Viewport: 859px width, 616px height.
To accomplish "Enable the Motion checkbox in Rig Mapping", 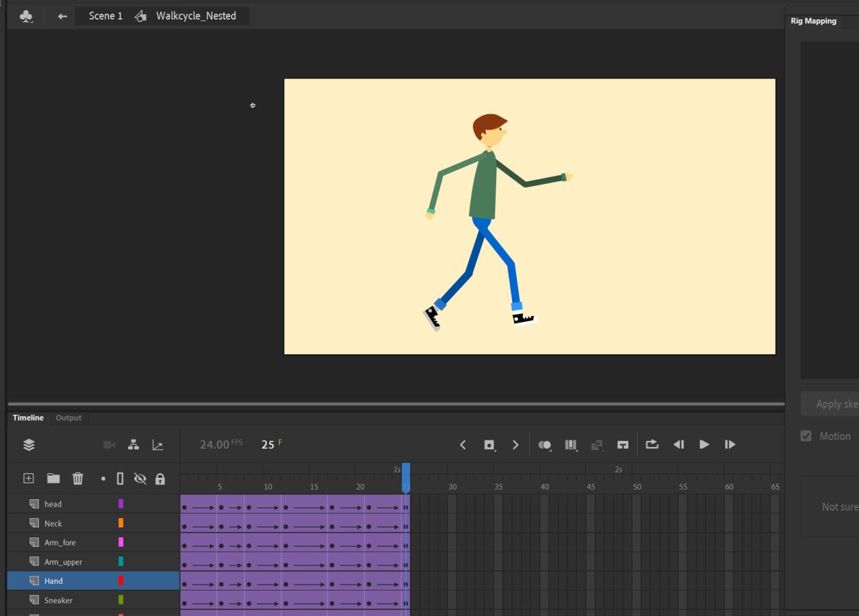I will point(806,435).
